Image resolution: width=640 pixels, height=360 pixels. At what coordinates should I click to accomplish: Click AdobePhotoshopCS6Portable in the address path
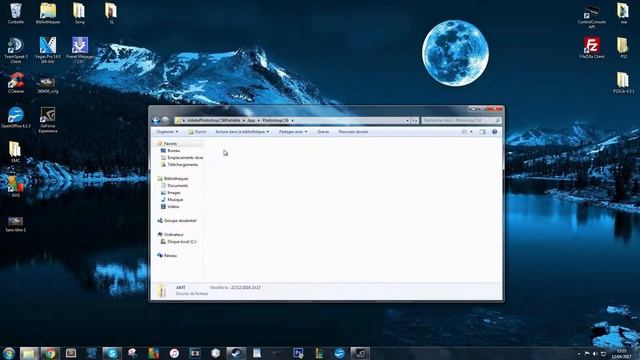point(213,120)
